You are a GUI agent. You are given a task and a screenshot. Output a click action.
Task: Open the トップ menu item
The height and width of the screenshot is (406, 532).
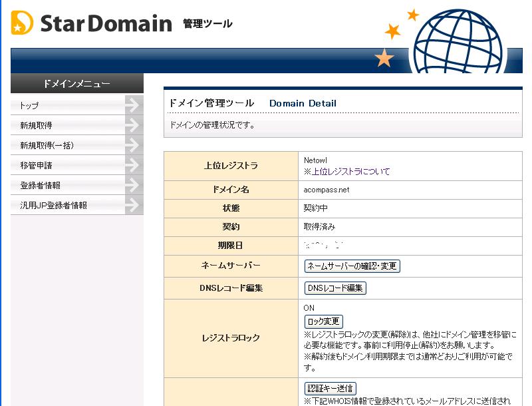pyautogui.click(x=30, y=106)
